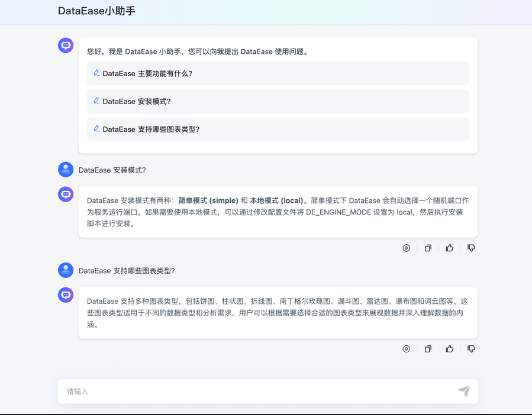The width and height of the screenshot is (532, 415).
Task: Click the bot avatar beside the greeting message
Action: pyautogui.click(x=66, y=46)
